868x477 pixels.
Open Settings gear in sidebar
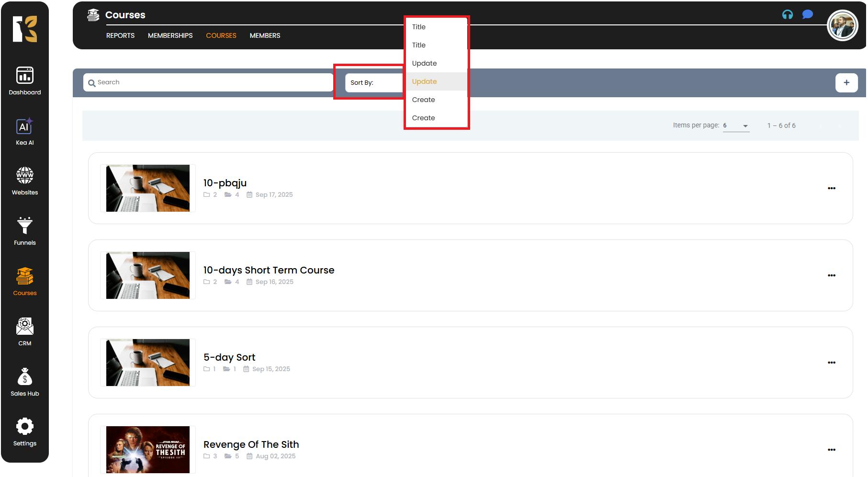[25, 432]
